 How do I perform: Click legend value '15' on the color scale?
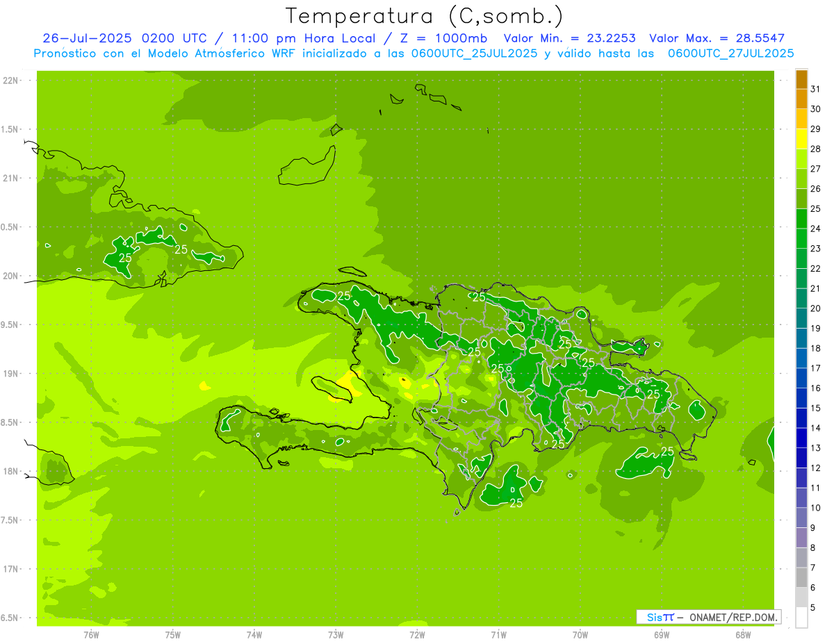(x=816, y=408)
